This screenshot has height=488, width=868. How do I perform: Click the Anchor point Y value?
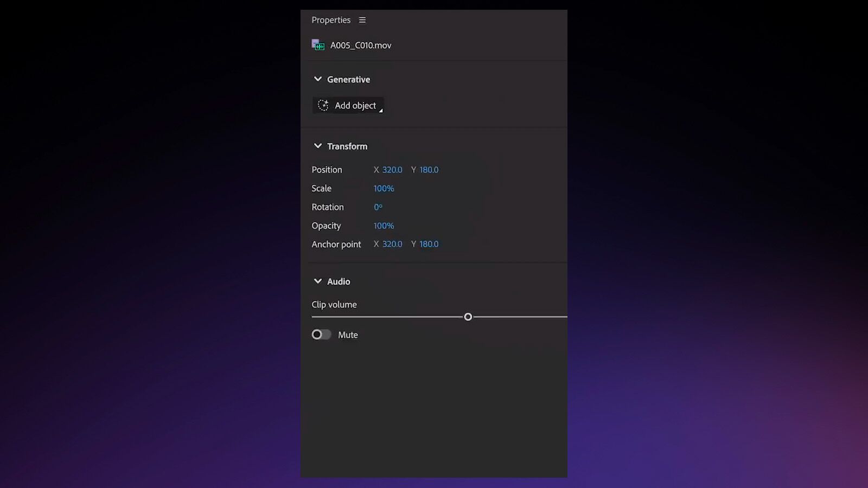click(x=429, y=243)
